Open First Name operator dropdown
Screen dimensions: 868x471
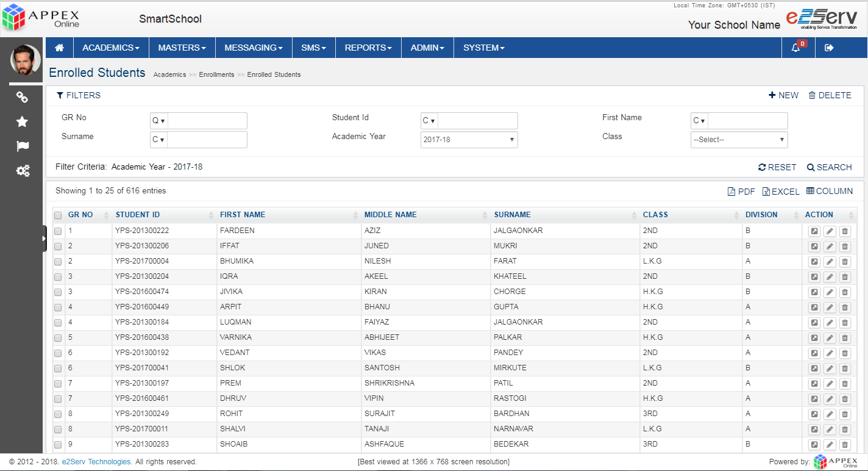pyautogui.click(x=699, y=121)
